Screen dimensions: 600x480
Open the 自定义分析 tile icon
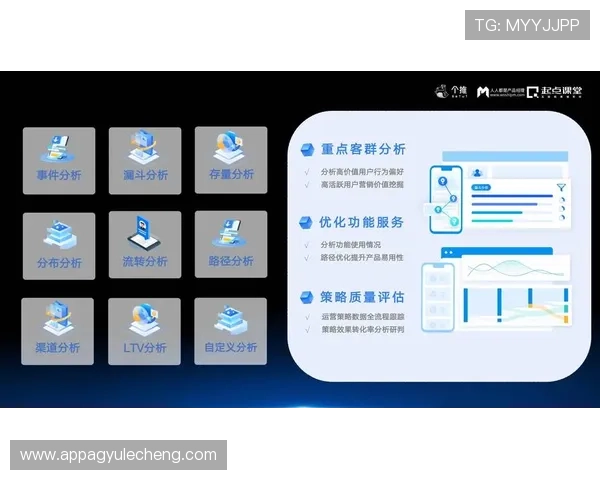click(230, 321)
